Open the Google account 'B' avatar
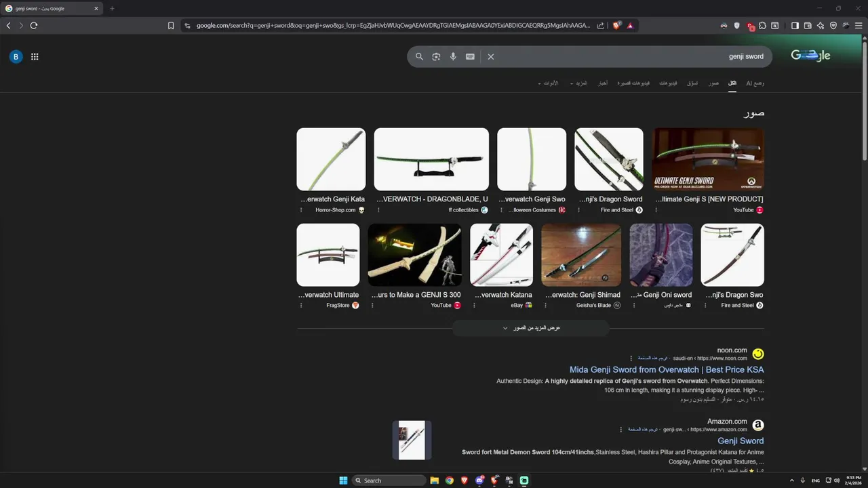The width and height of the screenshot is (868, 488). (16, 57)
